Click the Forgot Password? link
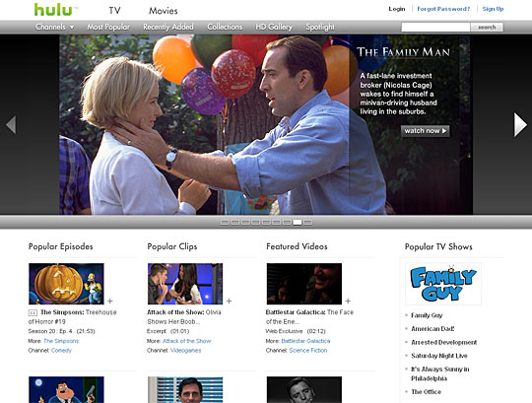Image resolution: width=532 pixels, height=403 pixels. pyautogui.click(x=443, y=9)
